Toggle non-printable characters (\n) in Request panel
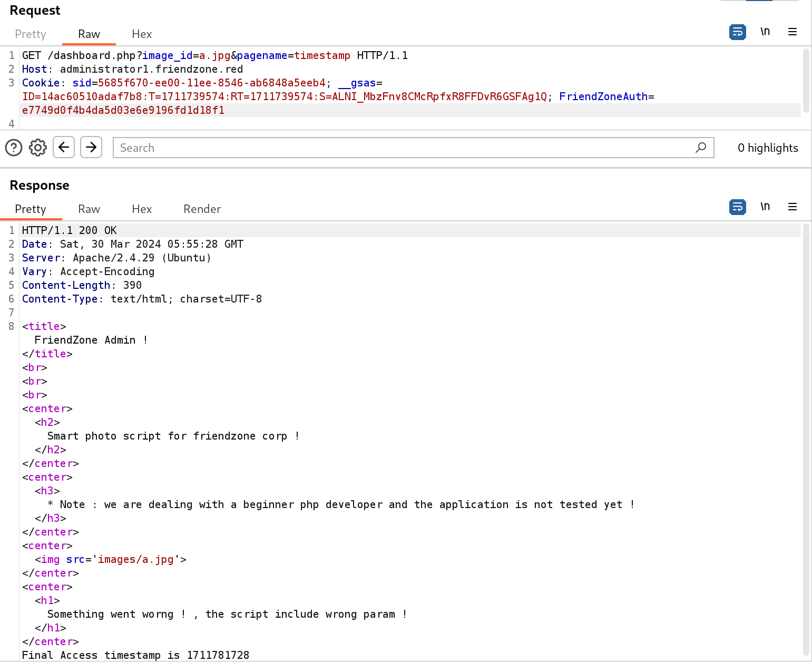 pyautogui.click(x=765, y=32)
